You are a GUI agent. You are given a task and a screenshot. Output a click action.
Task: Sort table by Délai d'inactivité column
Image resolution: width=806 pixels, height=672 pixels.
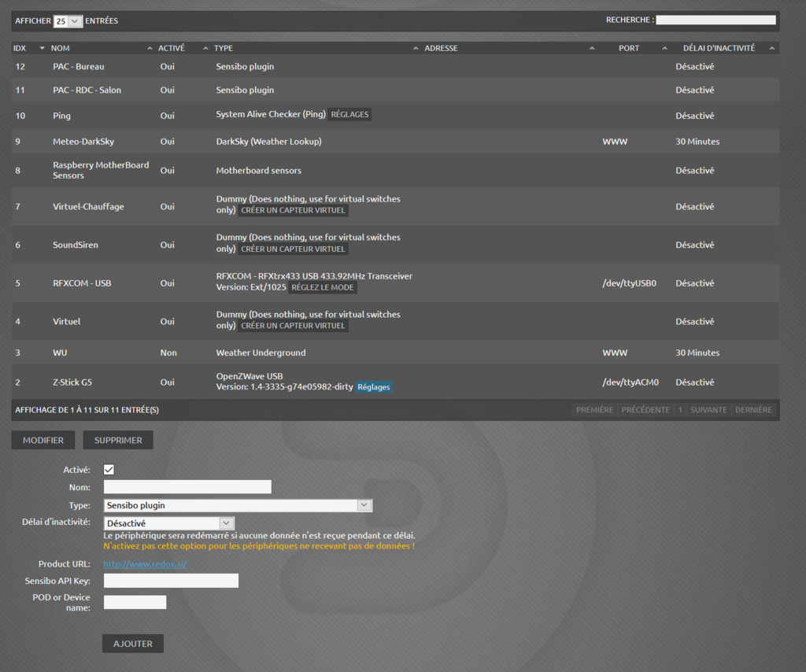click(719, 48)
